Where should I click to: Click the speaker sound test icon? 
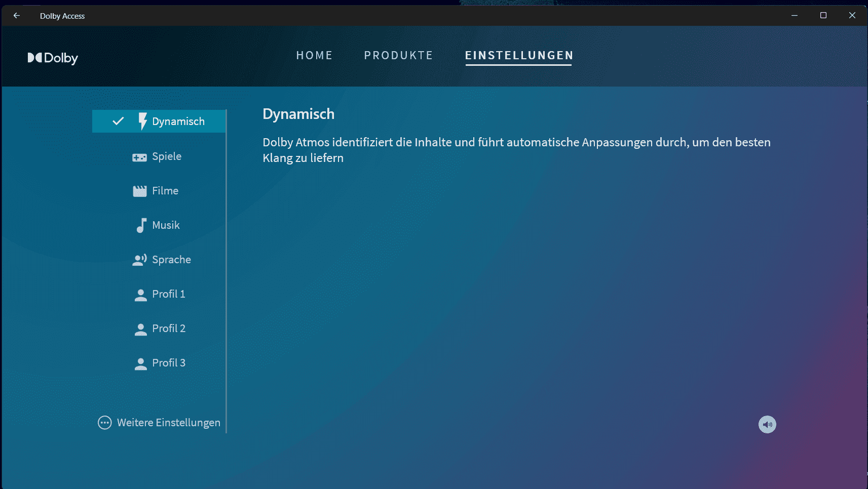point(767,424)
